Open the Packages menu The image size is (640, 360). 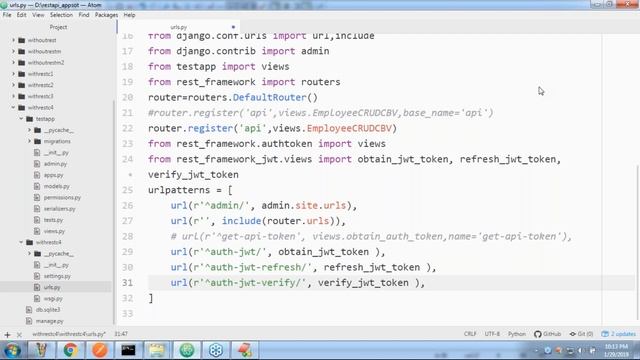pyautogui.click(x=106, y=15)
